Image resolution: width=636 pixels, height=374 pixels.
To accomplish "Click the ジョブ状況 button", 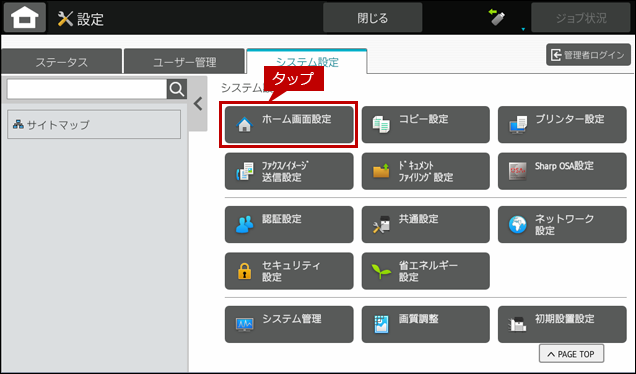I will (581, 18).
